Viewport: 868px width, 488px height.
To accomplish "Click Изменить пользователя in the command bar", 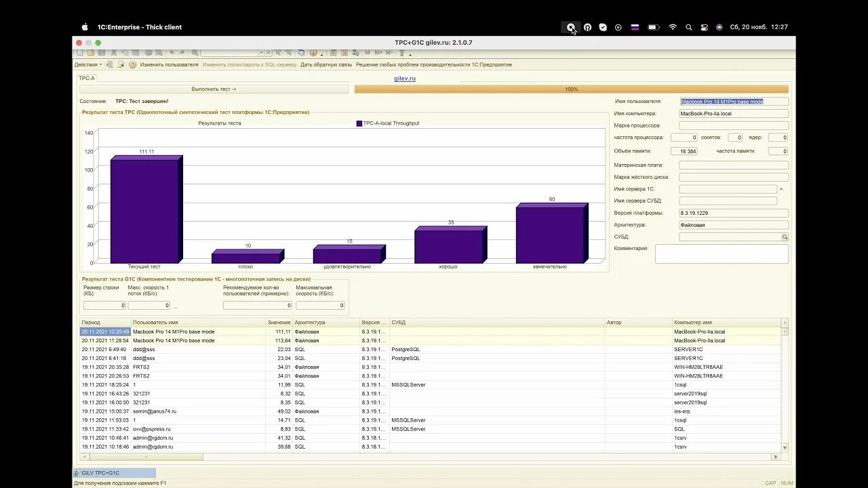I will click(169, 64).
